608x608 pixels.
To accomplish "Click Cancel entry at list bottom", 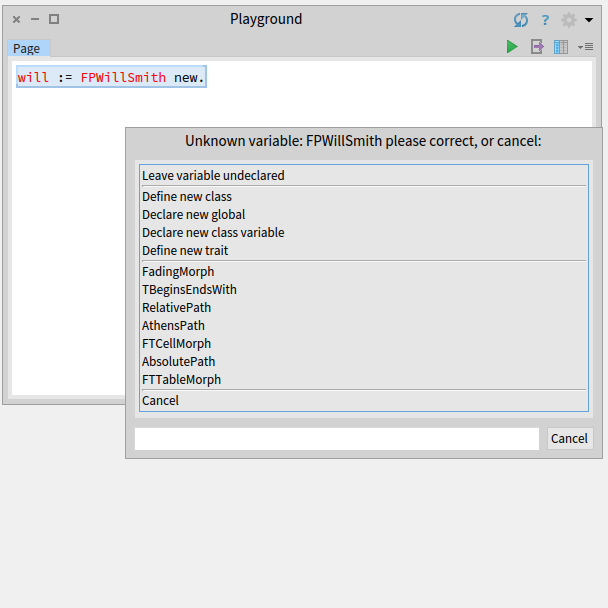I will pos(364,401).
